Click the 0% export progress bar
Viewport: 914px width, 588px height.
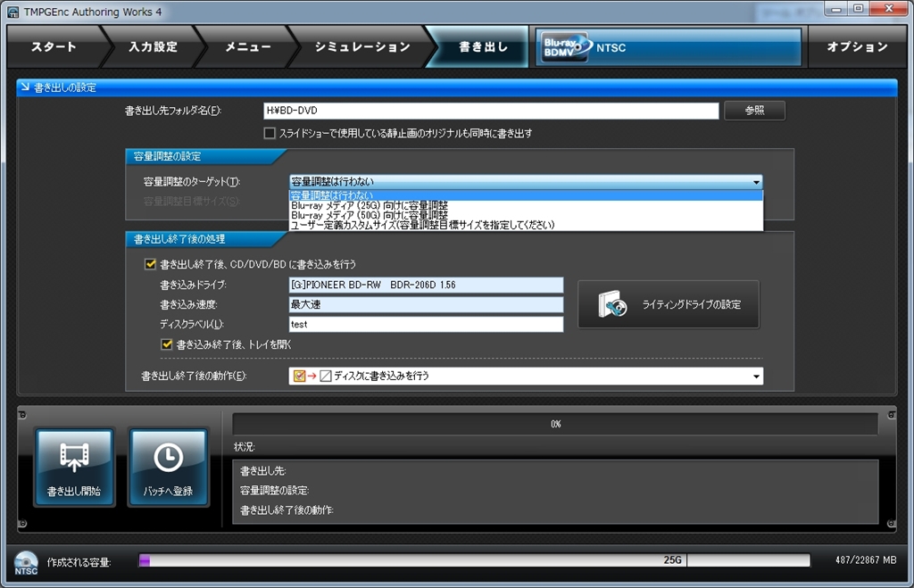[555, 424]
